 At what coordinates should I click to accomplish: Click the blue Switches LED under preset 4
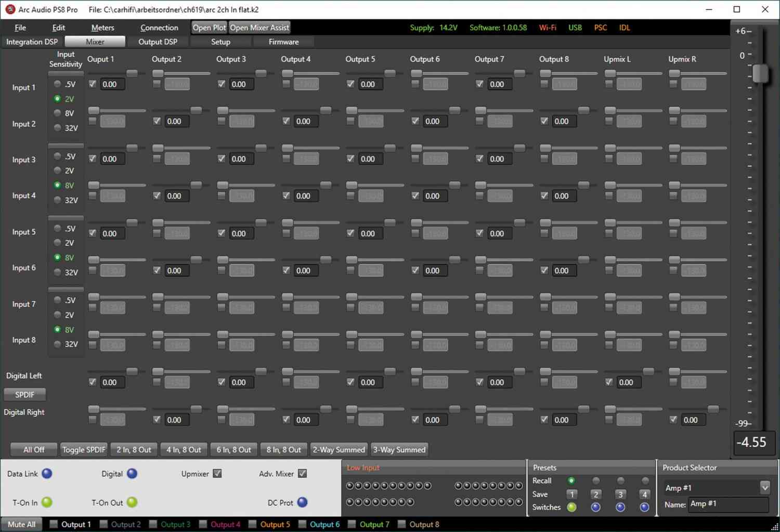(x=645, y=507)
